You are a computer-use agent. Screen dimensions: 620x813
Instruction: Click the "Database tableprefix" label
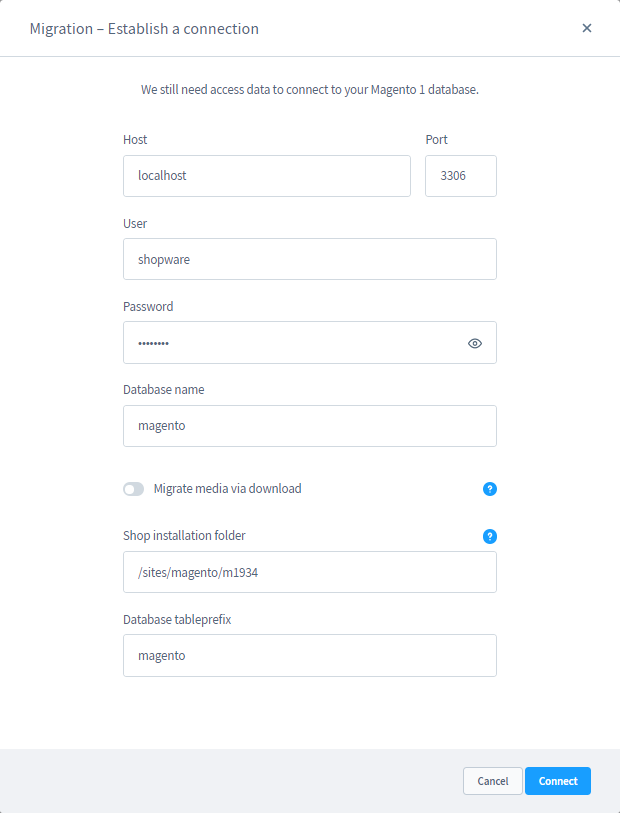coord(176,619)
